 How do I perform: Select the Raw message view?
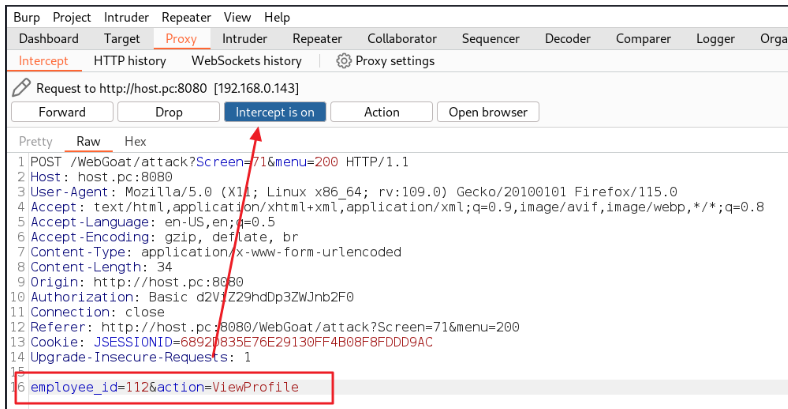(x=88, y=141)
